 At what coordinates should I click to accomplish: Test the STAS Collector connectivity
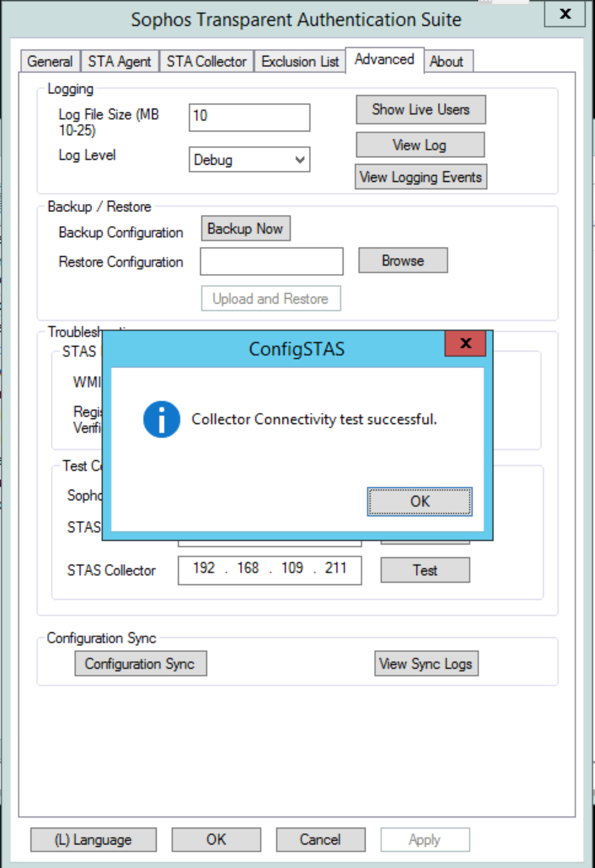(x=425, y=570)
